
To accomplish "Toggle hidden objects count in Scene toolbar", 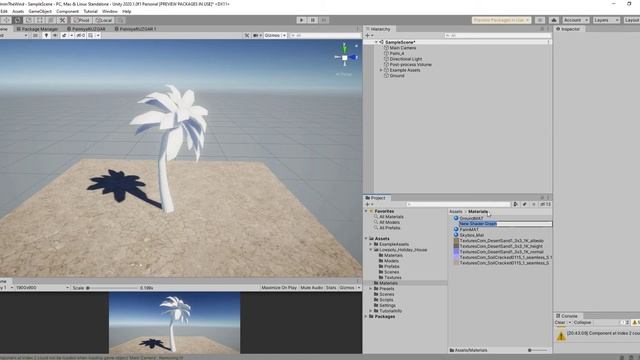I will (x=80, y=36).
